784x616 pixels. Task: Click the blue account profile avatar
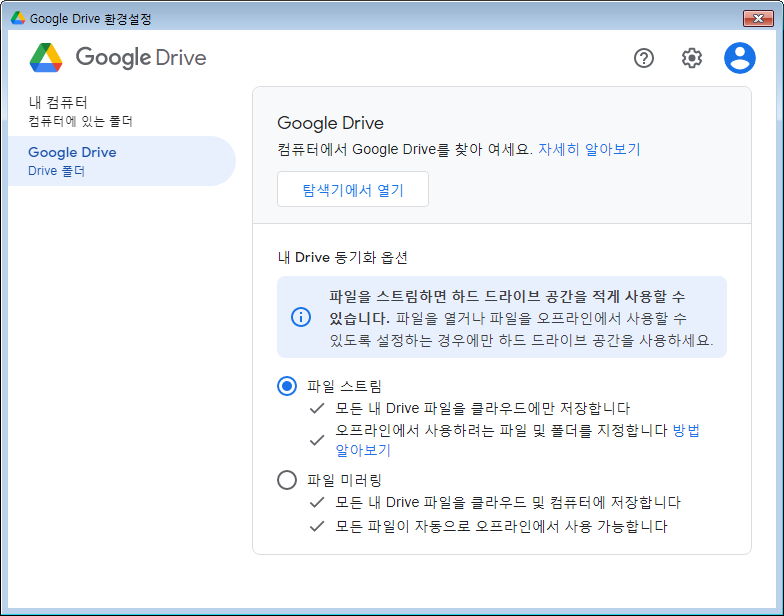coord(740,58)
